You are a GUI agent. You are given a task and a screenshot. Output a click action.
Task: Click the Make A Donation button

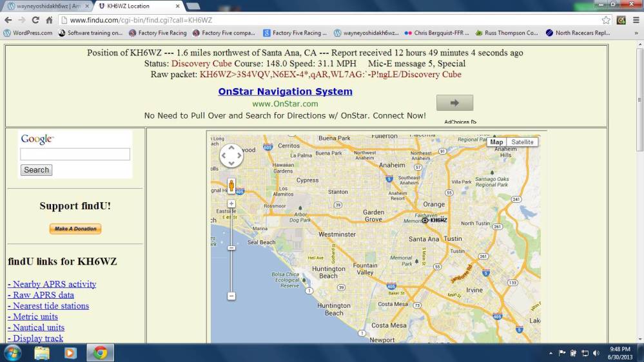pyautogui.click(x=75, y=229)
